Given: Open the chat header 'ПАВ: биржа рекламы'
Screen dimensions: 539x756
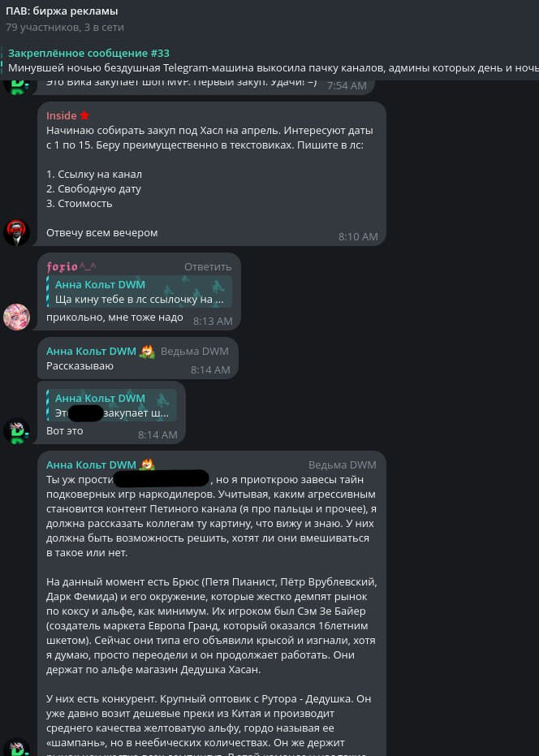Looking at the screenshot, I should pyautogui.click(x=62, y=11).
